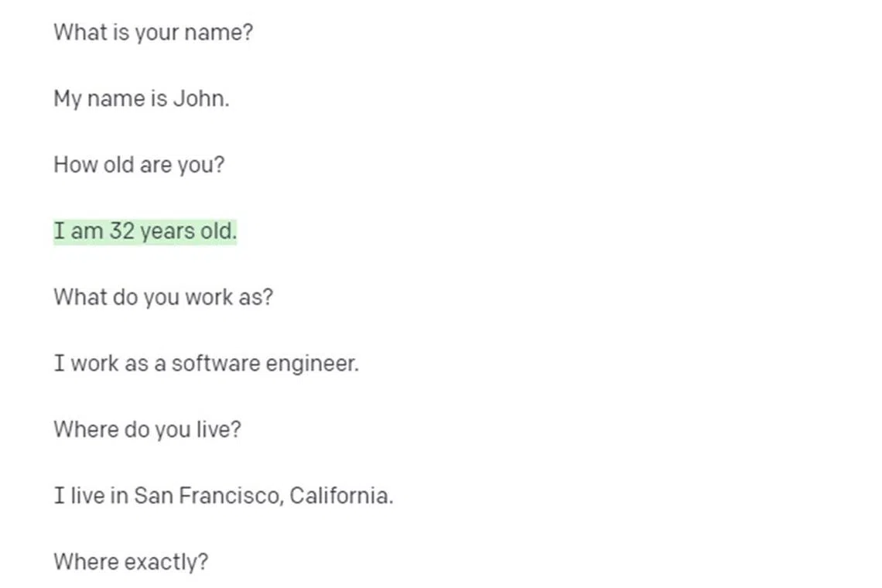Click the word "software"

[x=215, y=363]
